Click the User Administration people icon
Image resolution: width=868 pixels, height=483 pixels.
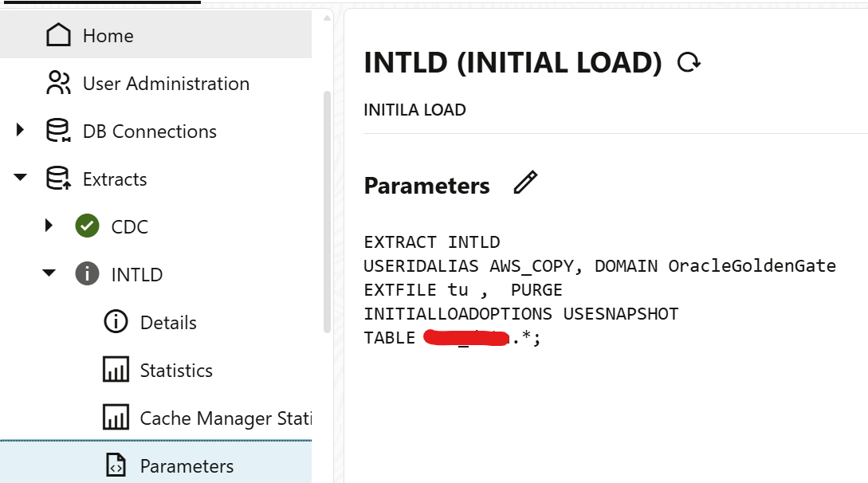[x=58, y=83]
